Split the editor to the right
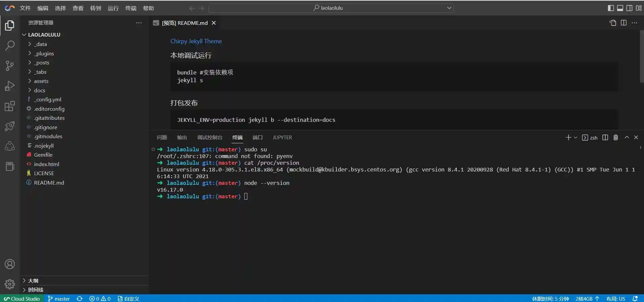Screen dimensions: 644x302 point(624,23)
